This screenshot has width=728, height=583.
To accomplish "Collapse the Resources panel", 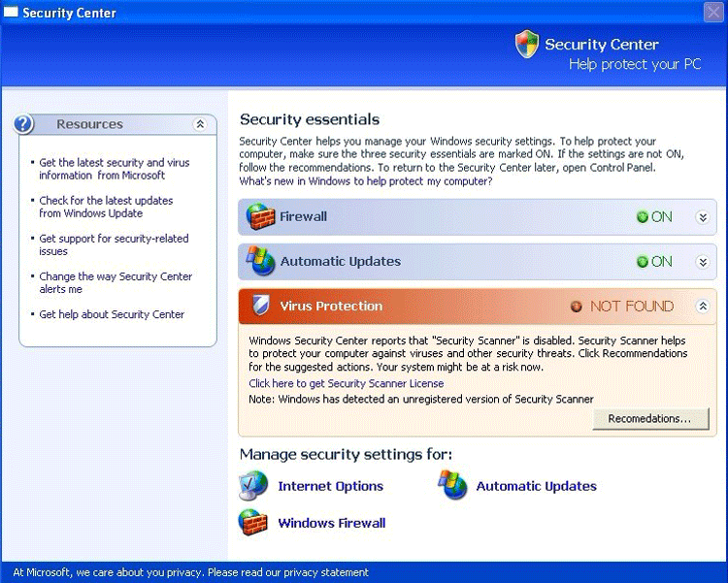I will click(200, 124).
